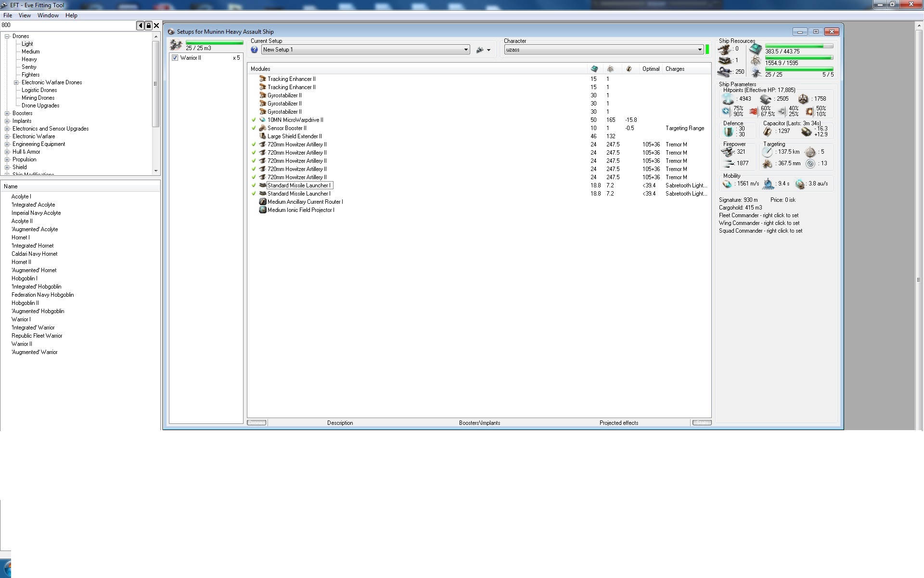924x578 pixels.
Task: Click the back arrow icon beside search box
Action: pyautogui.click(x=140, y=26)
